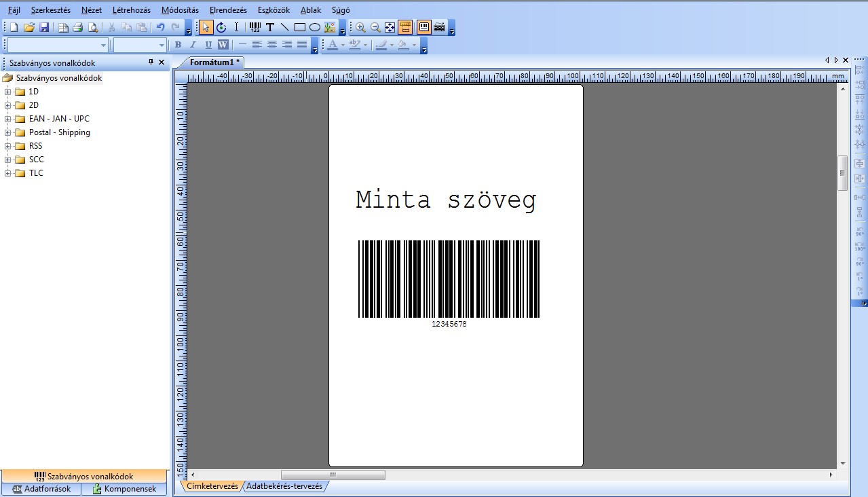Open the font name combo box

(58, 45)
